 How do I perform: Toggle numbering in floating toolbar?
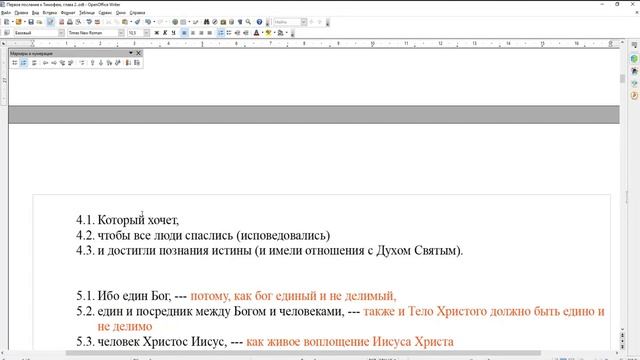[x=24, y=63]
